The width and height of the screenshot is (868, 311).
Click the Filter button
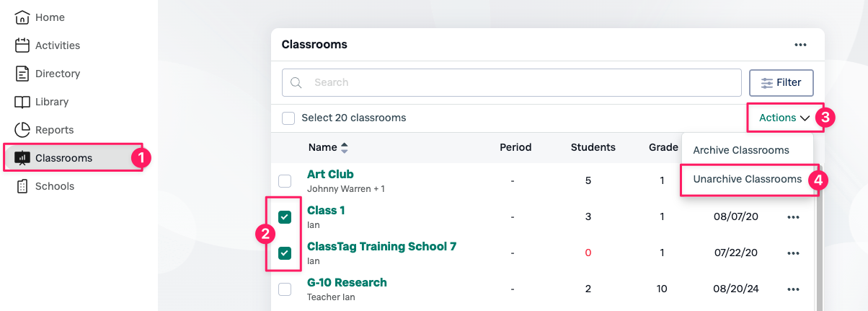click(781, 83)
